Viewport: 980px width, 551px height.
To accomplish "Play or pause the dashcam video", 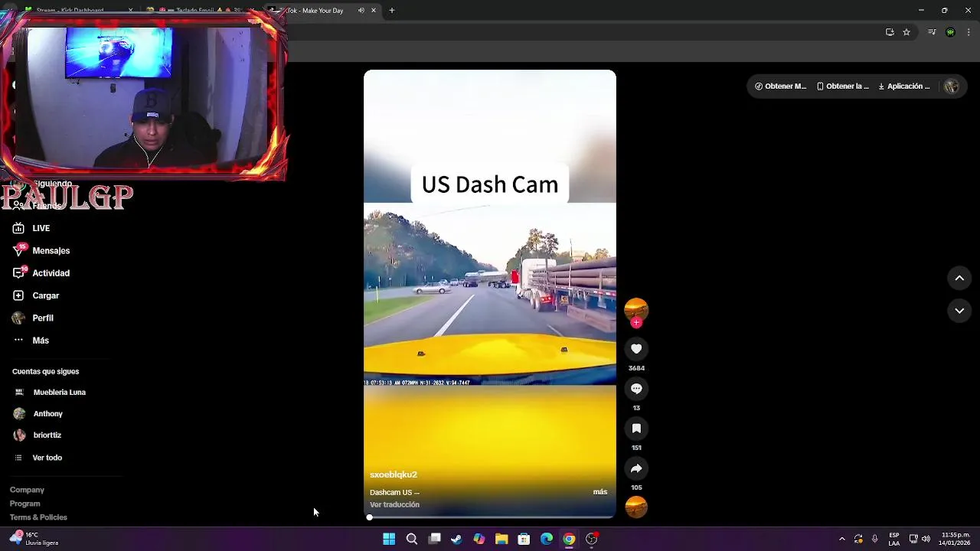I will point(490,294).
